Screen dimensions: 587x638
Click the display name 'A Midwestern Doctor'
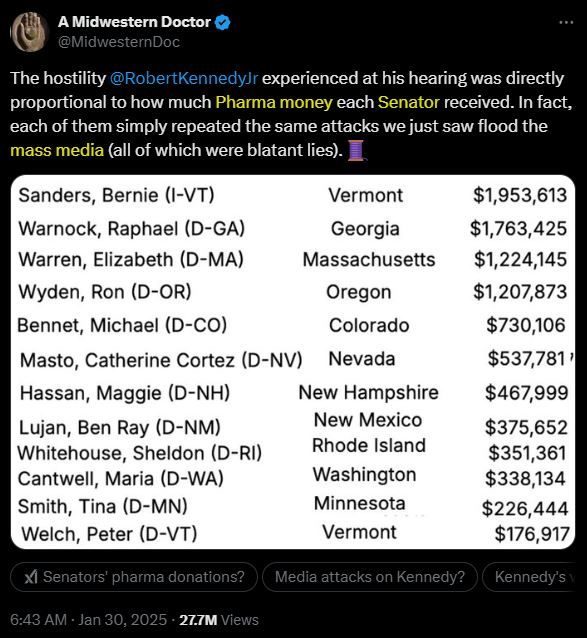coord(134,22)
